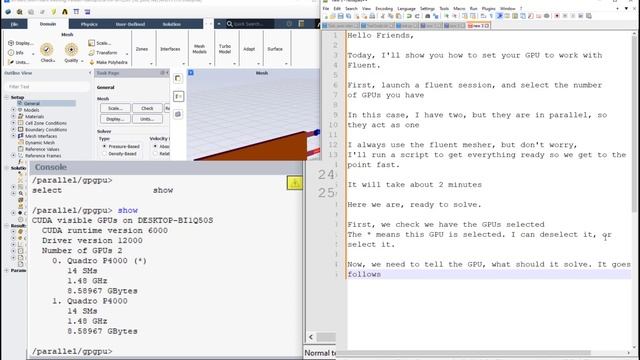Open the Fluent File menu tab
The image size is (640, 360).
pos(14,24)
